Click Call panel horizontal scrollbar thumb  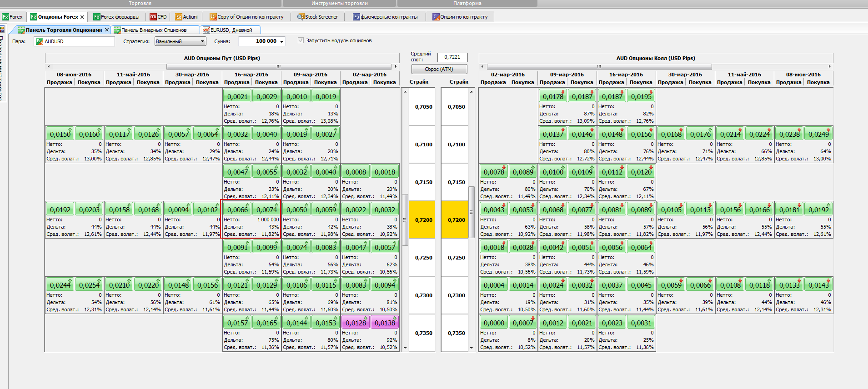tap(599, 67)
